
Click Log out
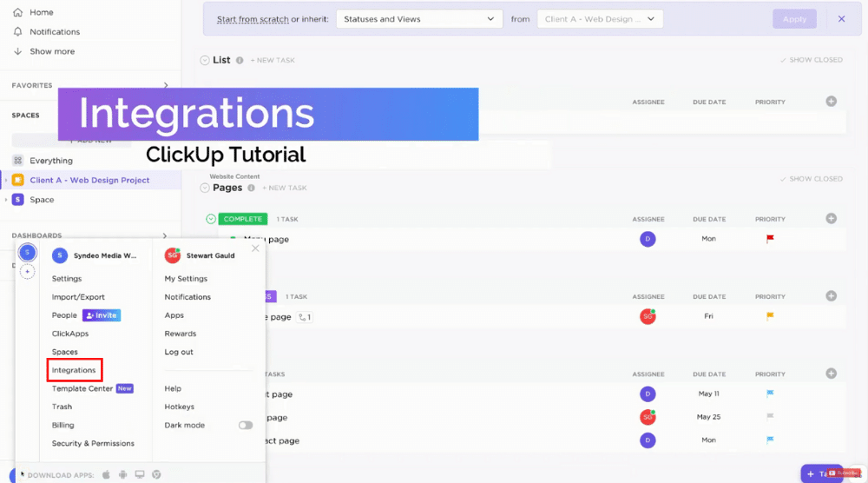point(179,352)
